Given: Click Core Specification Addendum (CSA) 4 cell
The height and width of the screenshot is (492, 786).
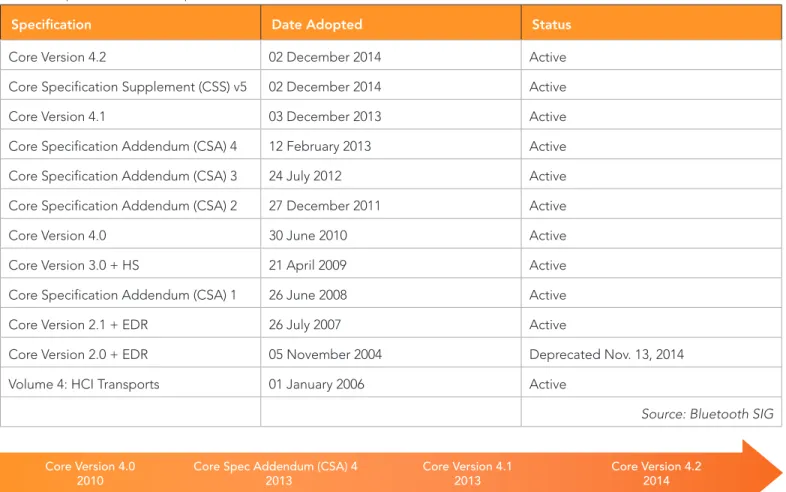Looking at the screenshot, I should [x=130, y=146].
